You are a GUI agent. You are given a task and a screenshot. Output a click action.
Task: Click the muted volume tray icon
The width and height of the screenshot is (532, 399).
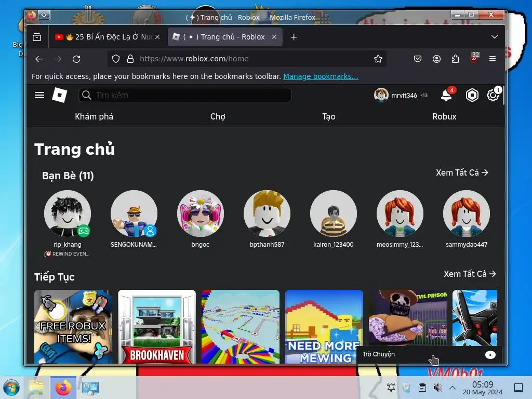pyautogui.click(x=437, y=388)
